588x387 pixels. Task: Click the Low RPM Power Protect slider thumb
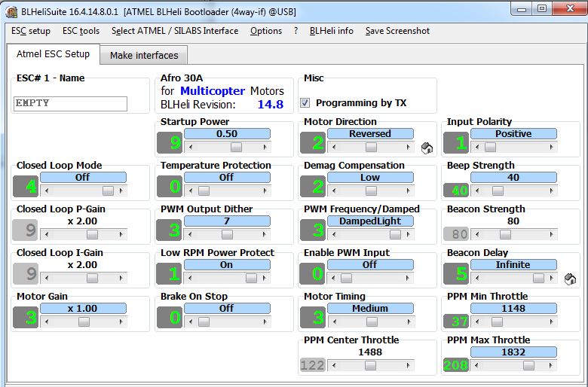coord(251,279)
